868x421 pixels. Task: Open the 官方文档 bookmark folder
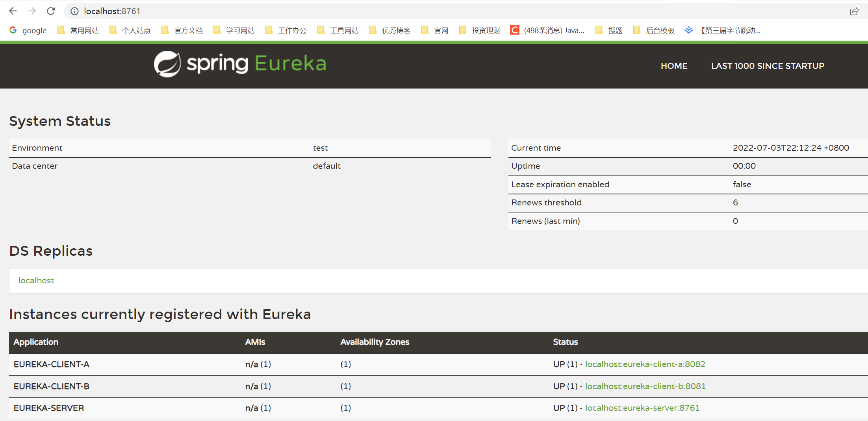coord(182,30)
